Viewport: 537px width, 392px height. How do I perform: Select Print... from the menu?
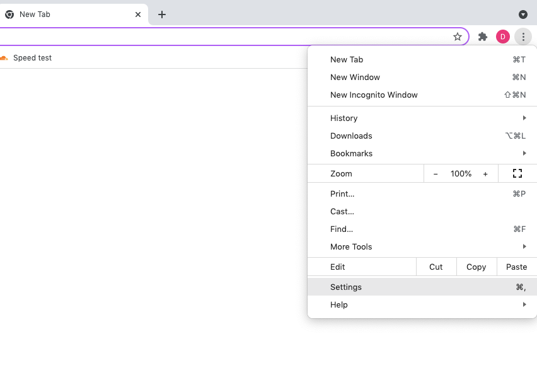click(x=422, y=193)
